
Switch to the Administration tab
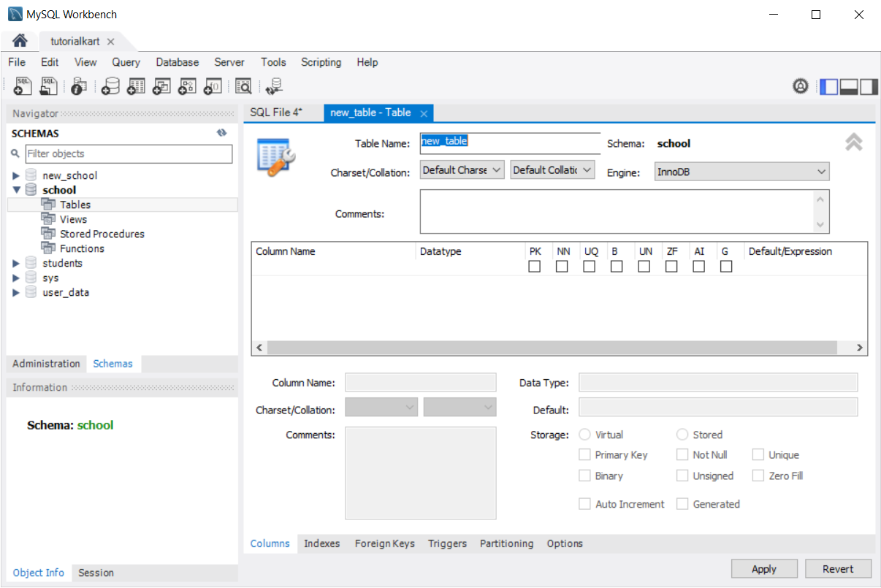(x=46, y=364)
